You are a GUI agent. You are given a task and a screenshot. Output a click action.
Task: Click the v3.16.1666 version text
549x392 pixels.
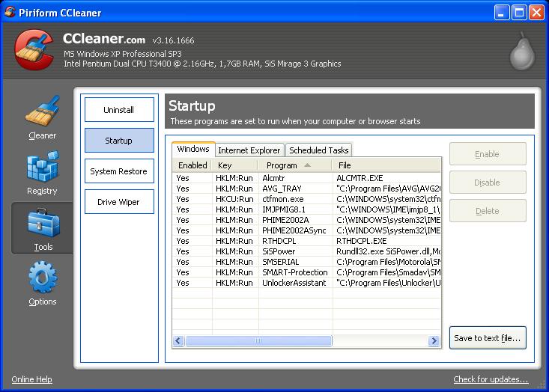pyautogui.click(x=173, y=40)
